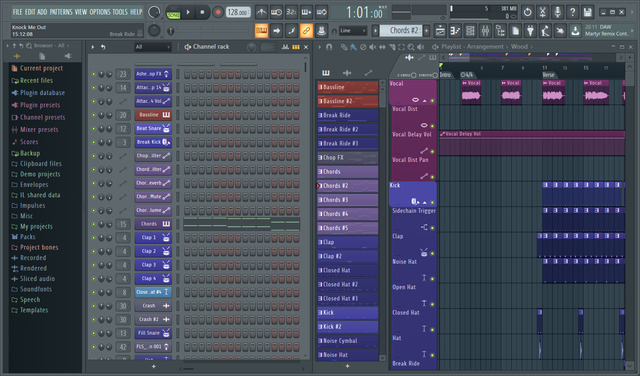Select the Chop FX pattern in picker

(347, 158)
